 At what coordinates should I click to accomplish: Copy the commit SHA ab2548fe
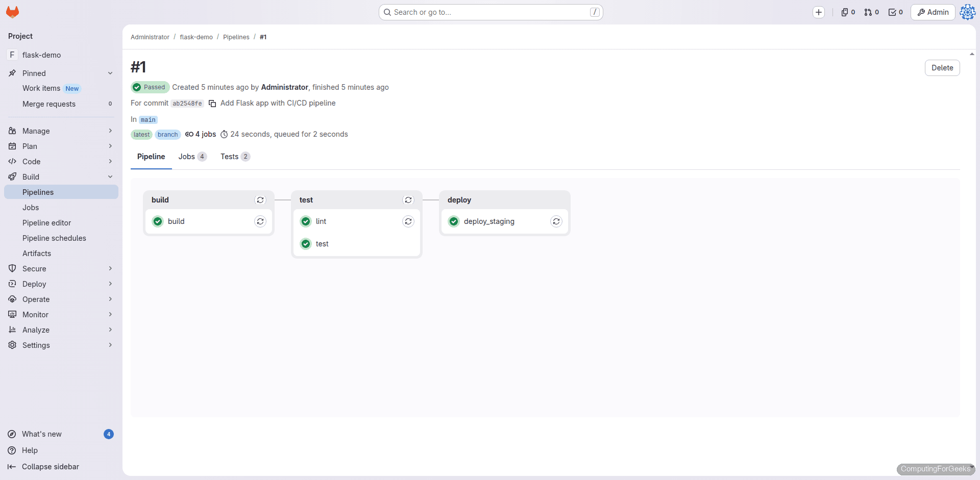pyautogui.click(x=213, y=103)
